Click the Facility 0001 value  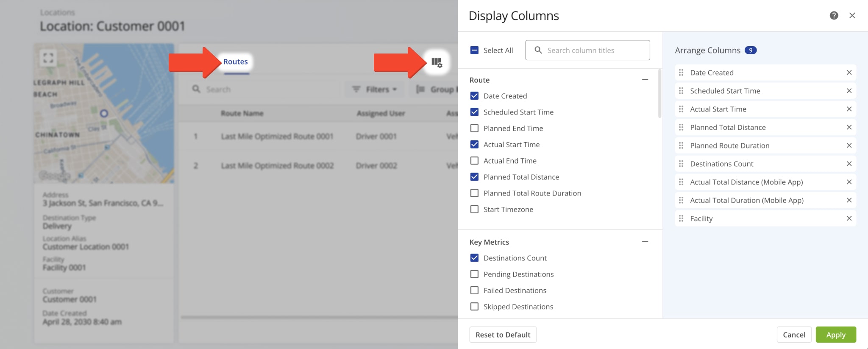coord(64,267)
